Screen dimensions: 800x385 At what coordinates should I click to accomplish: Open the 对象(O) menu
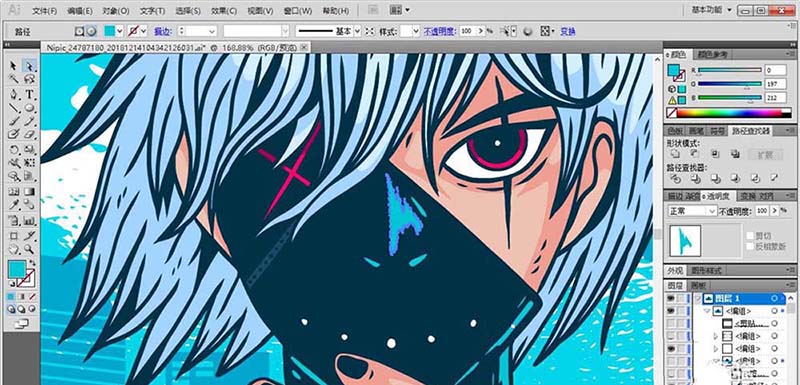(115, 11)
